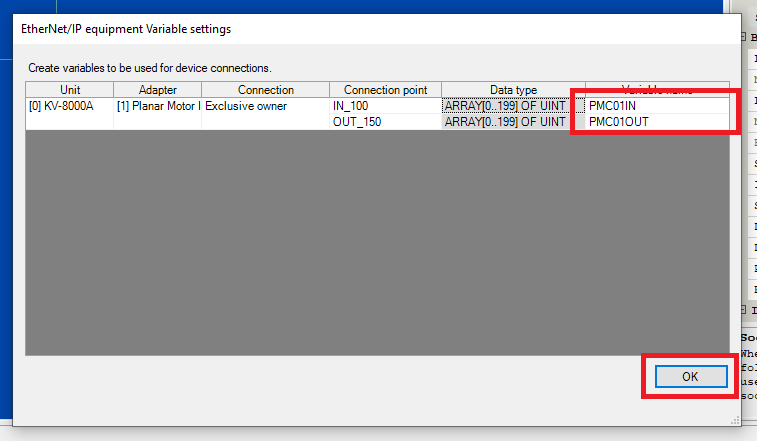Select the PMC01OUT variable name field
This screenshot has width=757, height=441.
coord(659,121)
